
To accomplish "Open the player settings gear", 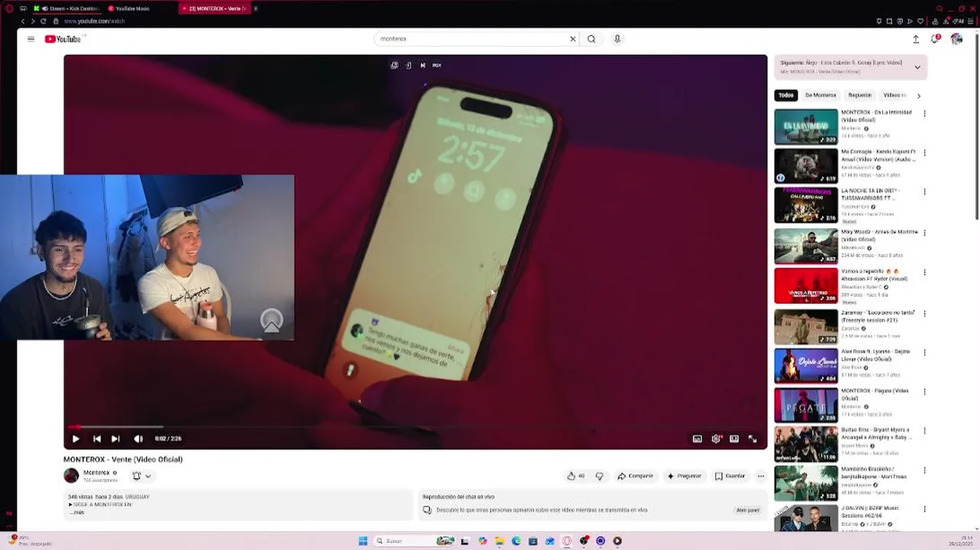I will pos(716,438).
